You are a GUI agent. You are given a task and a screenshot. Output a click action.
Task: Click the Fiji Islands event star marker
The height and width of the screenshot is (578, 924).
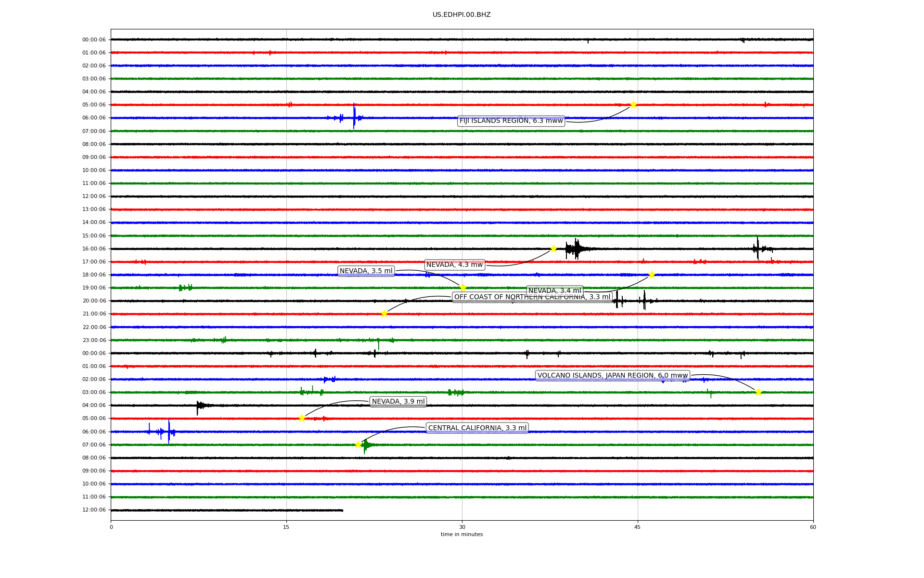pos(633,105)
